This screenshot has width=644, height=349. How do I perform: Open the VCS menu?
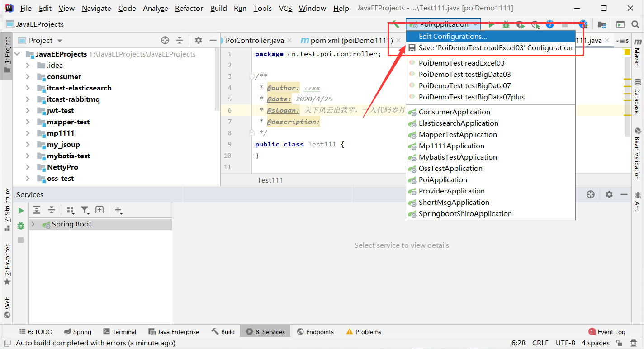coord(285,8)
